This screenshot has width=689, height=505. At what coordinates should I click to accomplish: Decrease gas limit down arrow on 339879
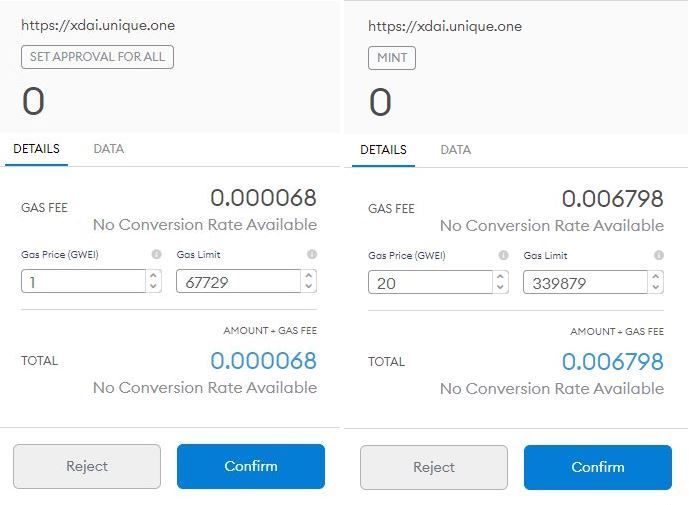point(656,287)
